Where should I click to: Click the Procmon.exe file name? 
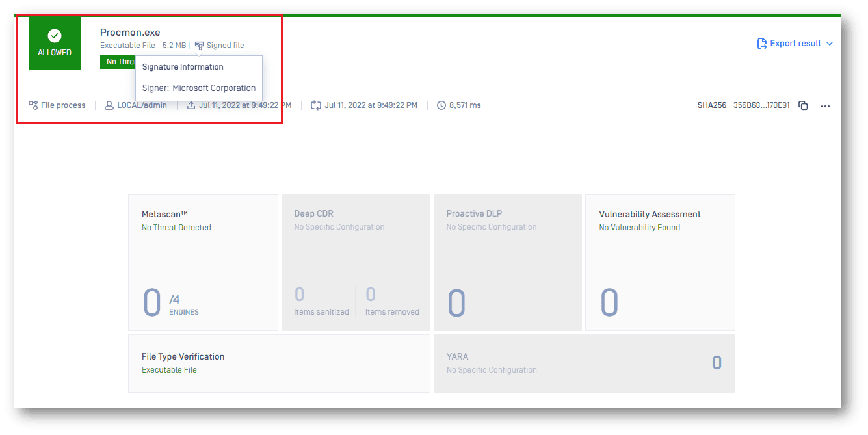(130, 33)
